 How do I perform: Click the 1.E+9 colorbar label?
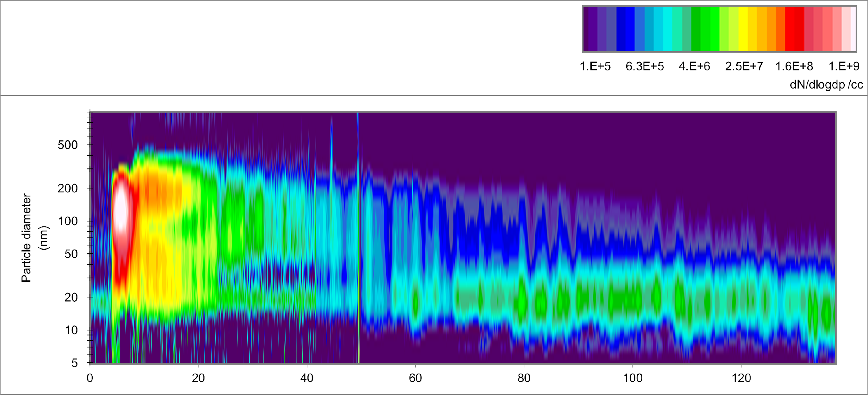pyautogui.click(x=844, y=66)
